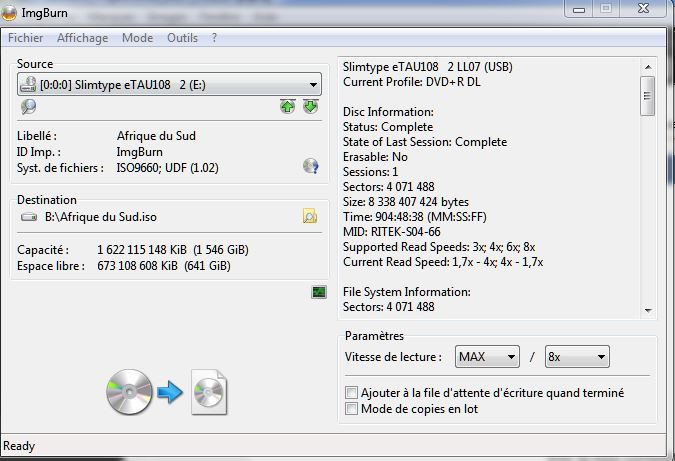Open the Fichier menu
Image resolution: width=675 pixels, height=461 pixels.
25,38
